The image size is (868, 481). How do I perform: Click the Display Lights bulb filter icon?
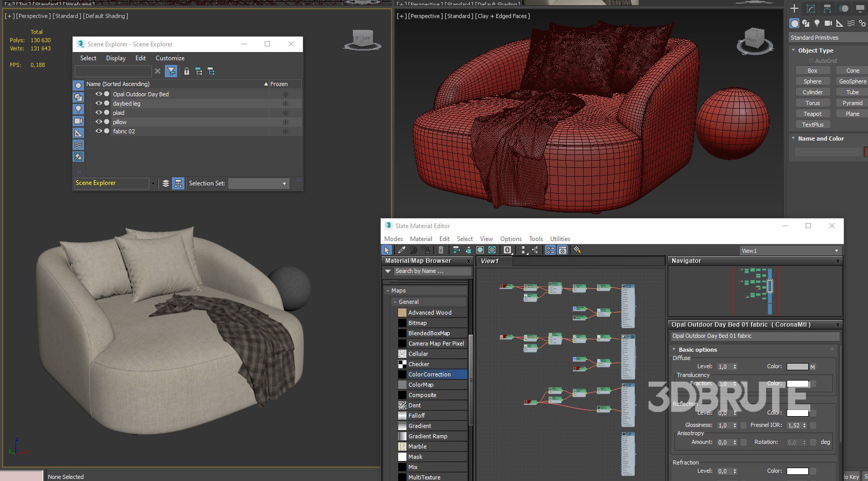[x=78, y=109]
